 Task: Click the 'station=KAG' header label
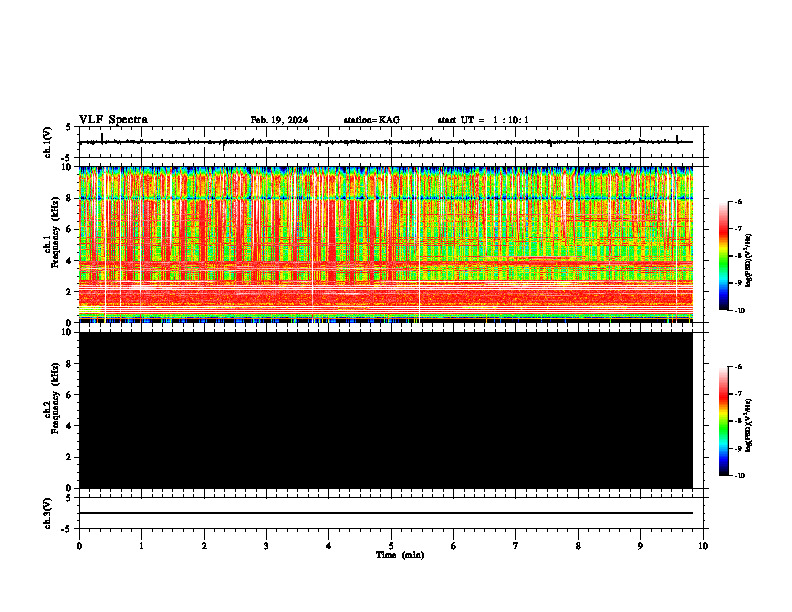[x=372, y=120]
